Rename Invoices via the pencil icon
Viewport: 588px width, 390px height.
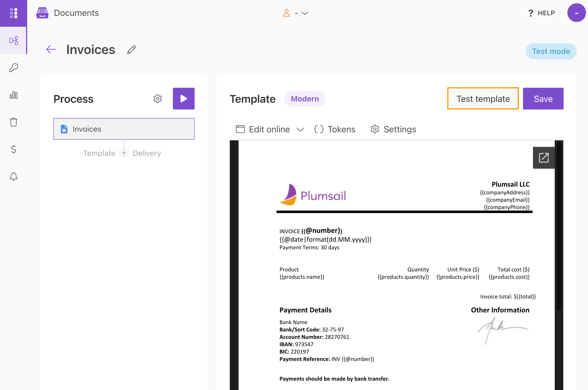pyautogui.click(x=132, y=49)
